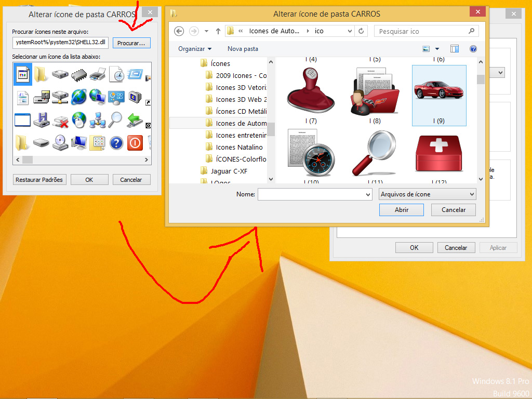This screenshot has height=399, width=532.
Task: Click OK in the background properties window
Action: 414,248
